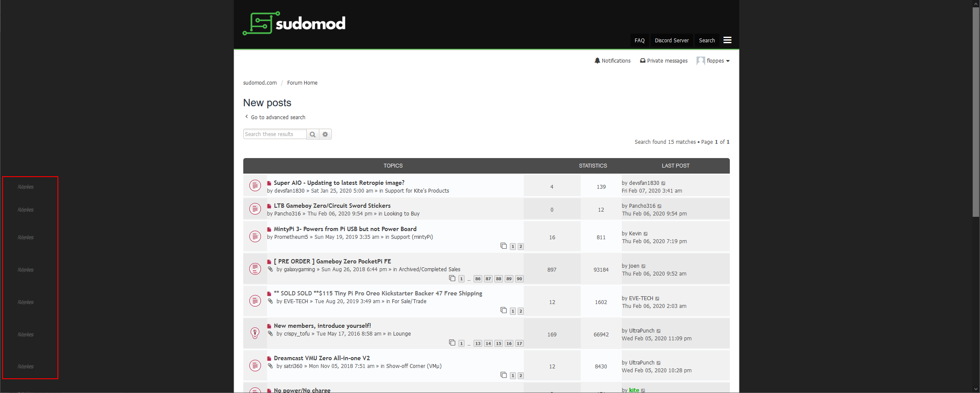Open advanced search gear icon
This screenshot has height=393, width=980.
click(325, 134)
